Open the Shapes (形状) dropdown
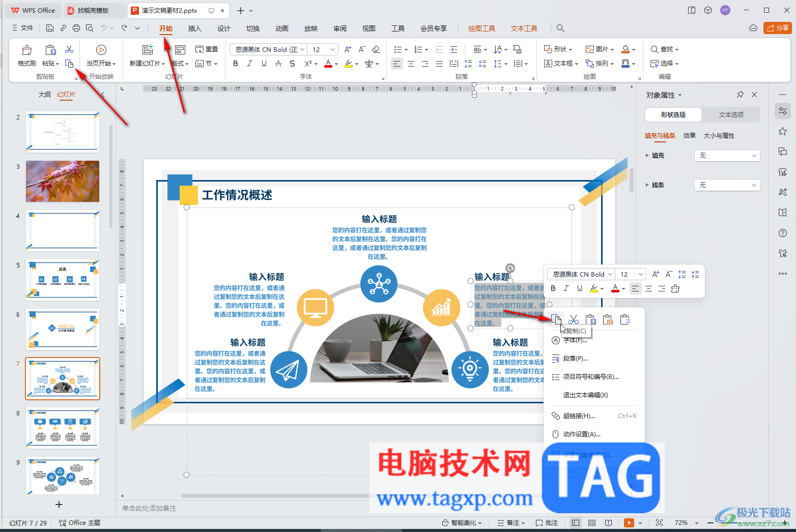 click(558, 49)
